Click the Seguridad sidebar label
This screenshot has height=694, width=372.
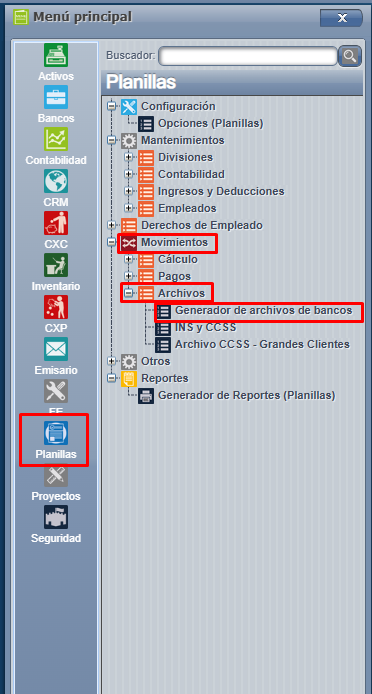(56, 539)
